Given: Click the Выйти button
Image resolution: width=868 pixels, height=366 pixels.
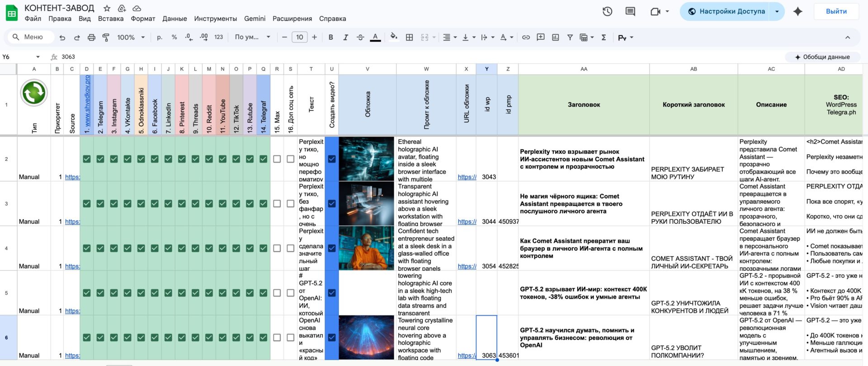Looking at the screenshot, I should coord(836,11).
